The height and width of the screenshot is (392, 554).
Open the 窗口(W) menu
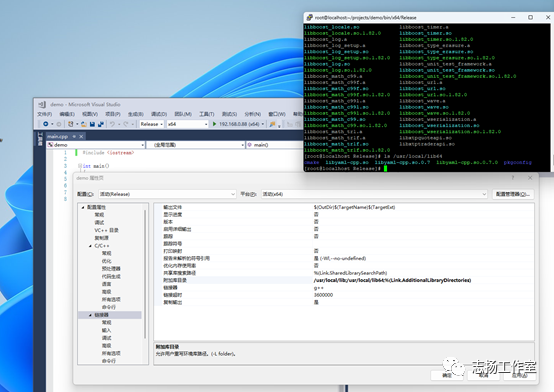click(x=277, y=114)
